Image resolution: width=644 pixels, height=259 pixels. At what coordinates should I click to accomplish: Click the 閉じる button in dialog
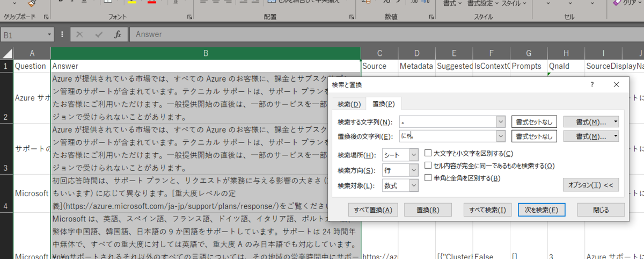point(601,210)
